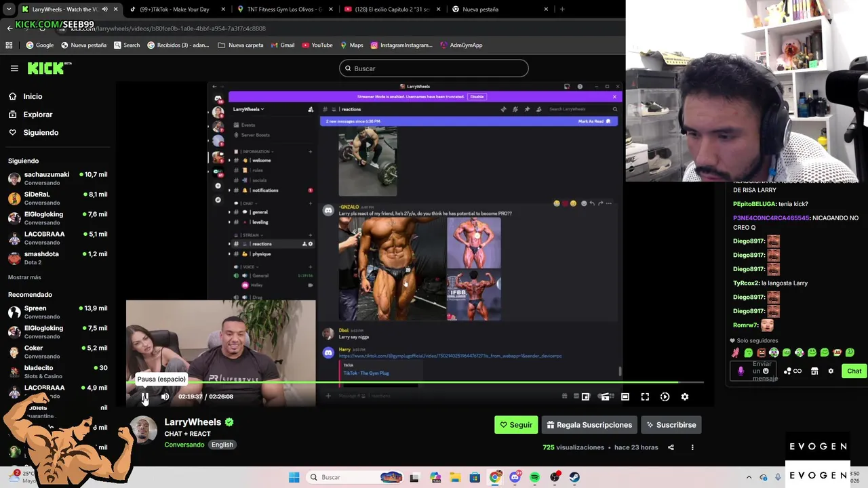Open File Explorer from the taskbar
This screenshot has height=488, width=868.
tap(455, 477)
